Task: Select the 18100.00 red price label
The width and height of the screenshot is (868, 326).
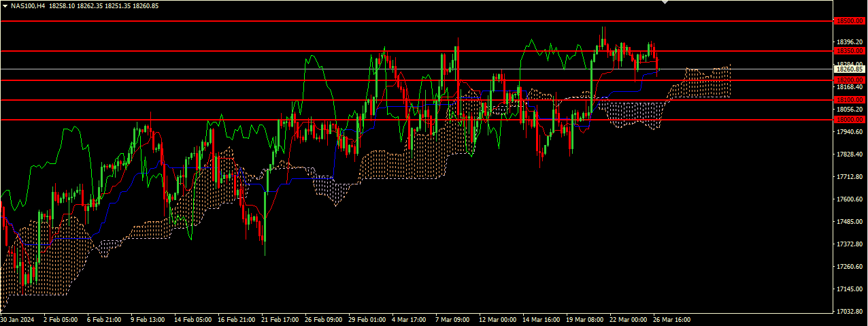Action: pos(850,100)
